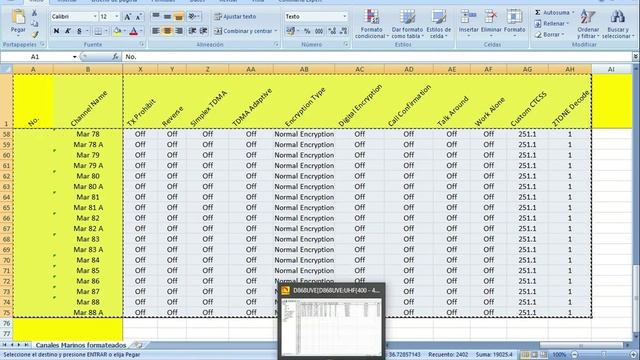This screenshot has height=360, width=640.
Task: Open the Name Box A1 dropdown
Action: pos(75,57)
